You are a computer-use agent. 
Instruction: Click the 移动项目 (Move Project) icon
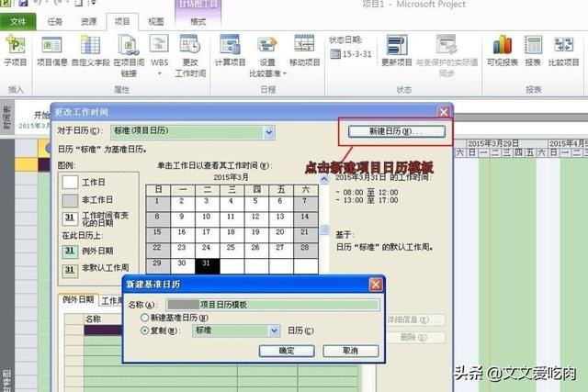tap(304, 50)
